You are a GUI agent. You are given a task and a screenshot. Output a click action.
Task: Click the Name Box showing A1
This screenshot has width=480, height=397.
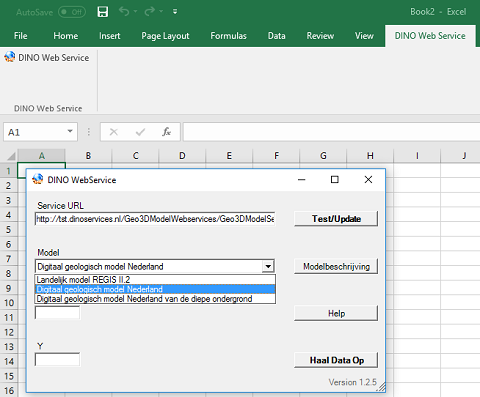click(35, 132)
